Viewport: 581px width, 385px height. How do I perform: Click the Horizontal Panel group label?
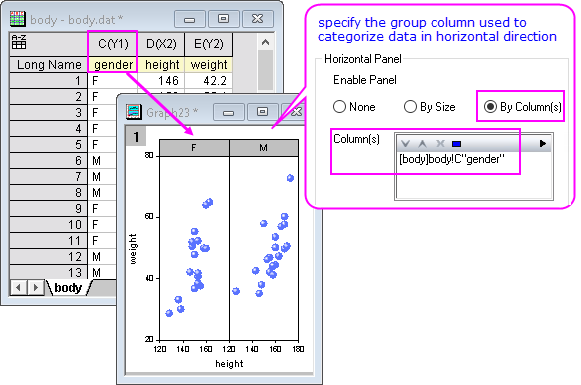coord(362,59)
